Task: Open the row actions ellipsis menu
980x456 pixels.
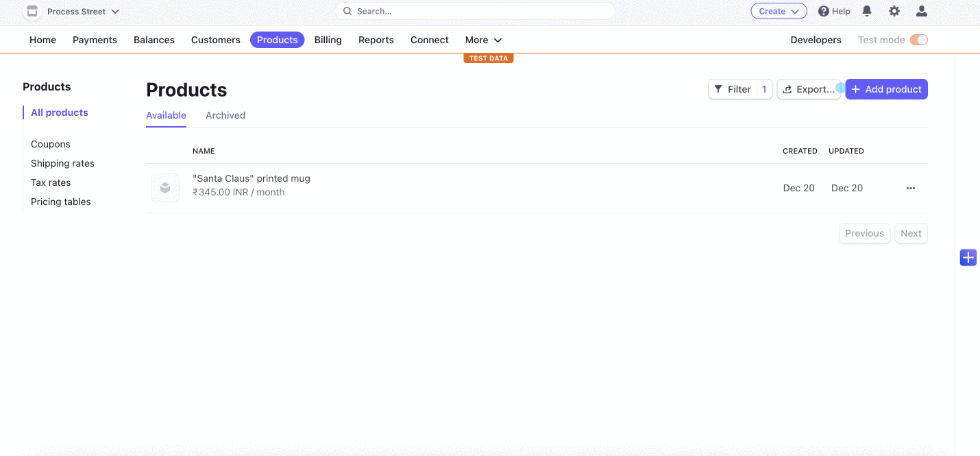Action: click(910, 188)
